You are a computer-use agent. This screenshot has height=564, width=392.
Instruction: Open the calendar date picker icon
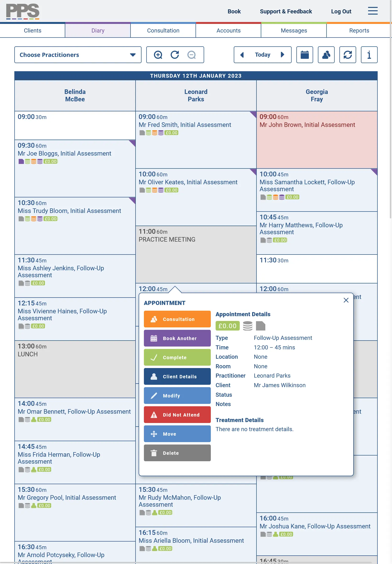305,55
